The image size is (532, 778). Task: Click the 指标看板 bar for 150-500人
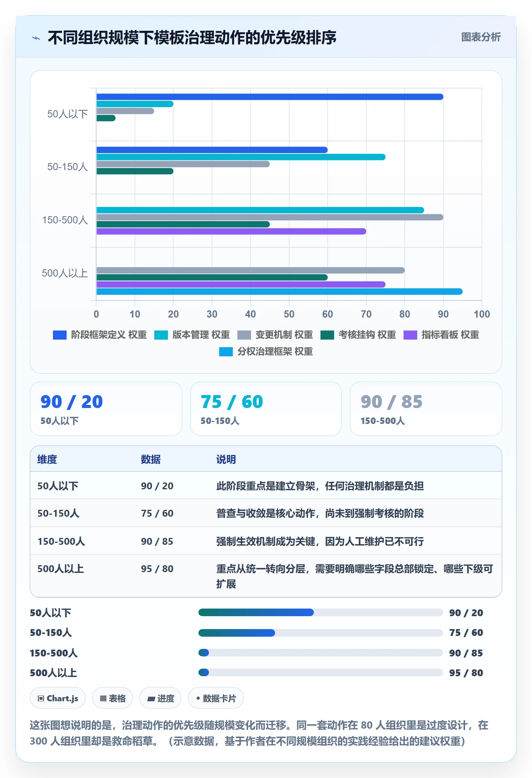tap(231, 231)
